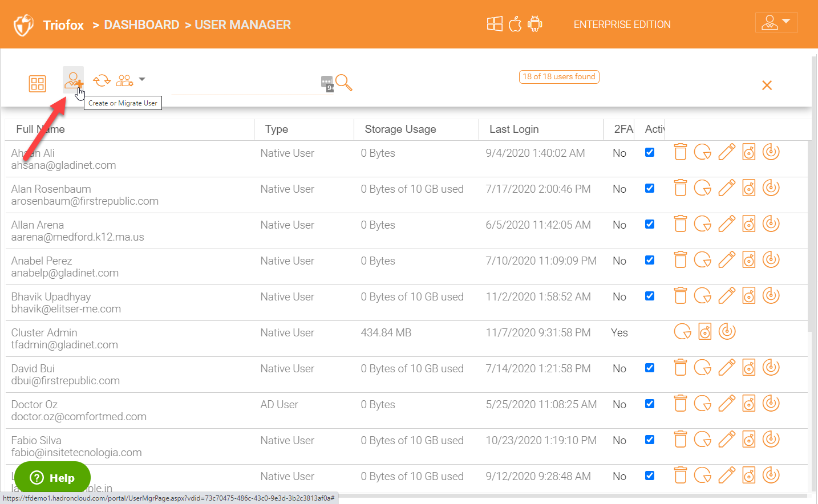Click the Android client download icon
Viewport: 818px width, 504px height.
tap(535, 24)
